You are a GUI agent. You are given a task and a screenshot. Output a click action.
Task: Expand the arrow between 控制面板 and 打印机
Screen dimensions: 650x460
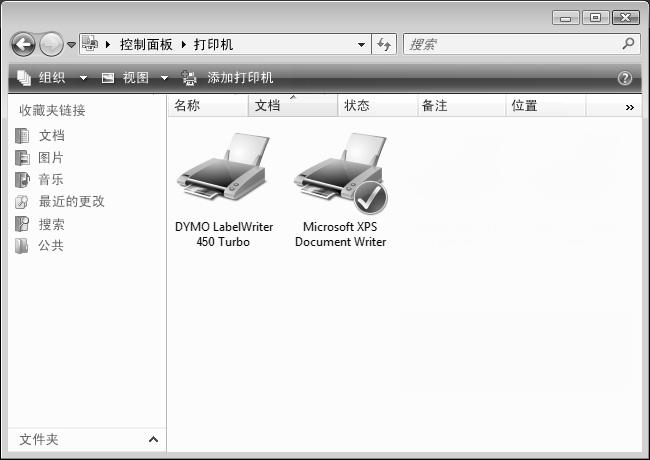click(184, 44)
